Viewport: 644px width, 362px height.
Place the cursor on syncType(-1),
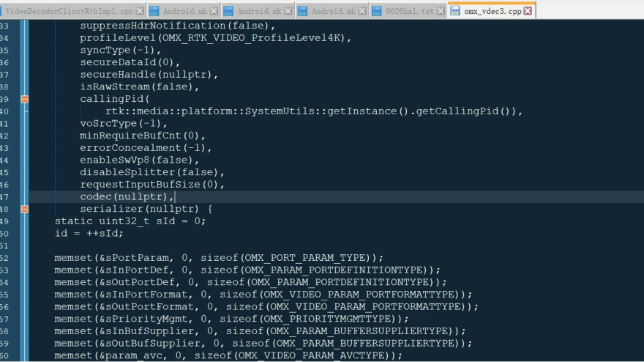(120, 50)
